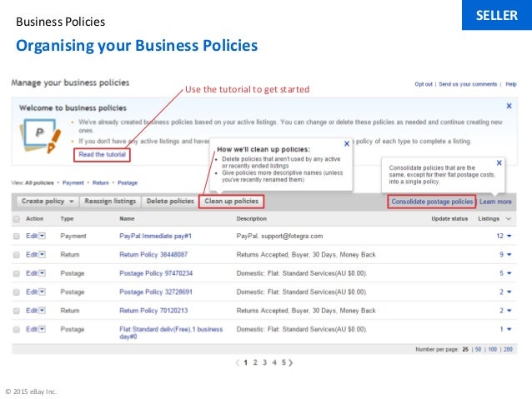The width and height of the screenshot is (532, 399).
Task: Open listings count 9 for Return Policy 38448087
Action: click(501, 255)
